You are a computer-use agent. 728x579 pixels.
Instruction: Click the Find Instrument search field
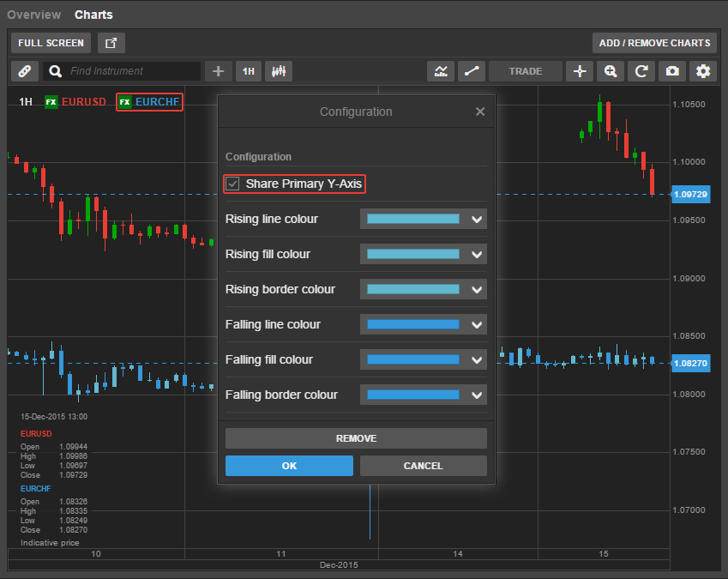(133, 71)
